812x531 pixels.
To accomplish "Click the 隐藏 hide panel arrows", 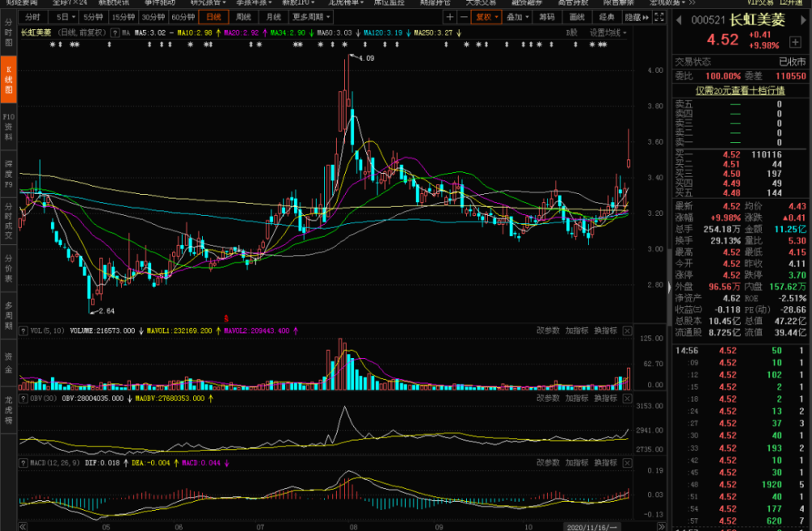I will click(637, 17).
